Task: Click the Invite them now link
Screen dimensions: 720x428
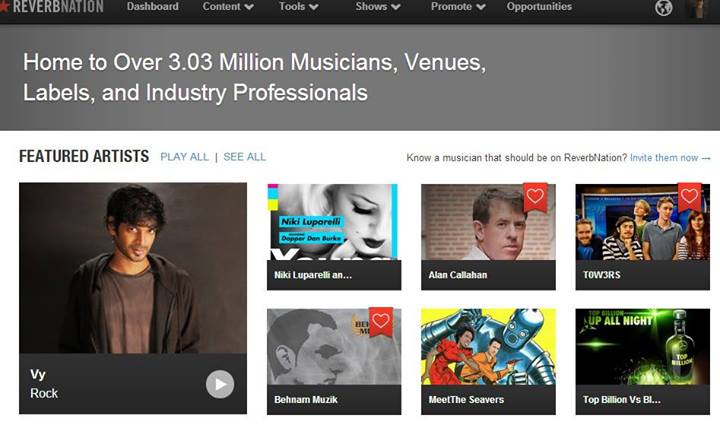Action: pyautogui.click(x=670, y=158)
